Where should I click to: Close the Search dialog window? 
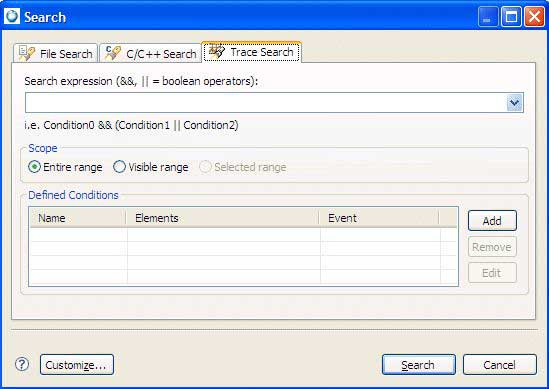pyautogui.click(x=534, y=17)
